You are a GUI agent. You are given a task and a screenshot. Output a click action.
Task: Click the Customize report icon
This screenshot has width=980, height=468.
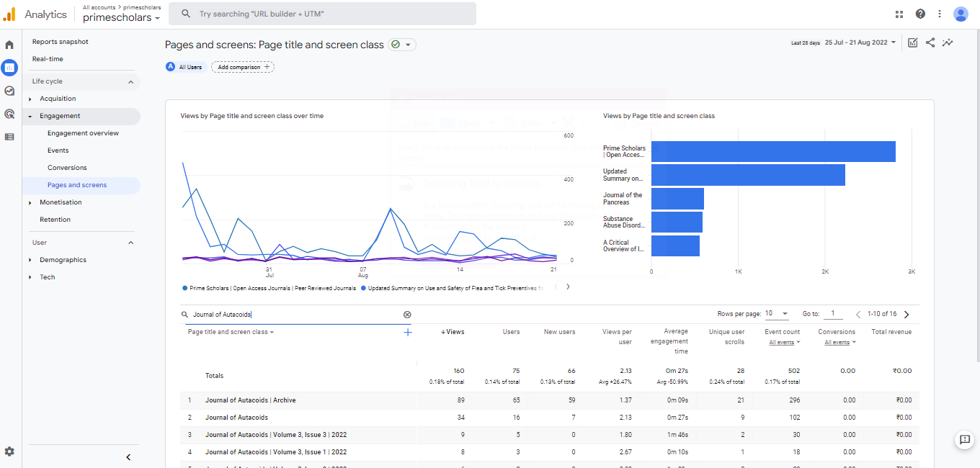[913, 42]
